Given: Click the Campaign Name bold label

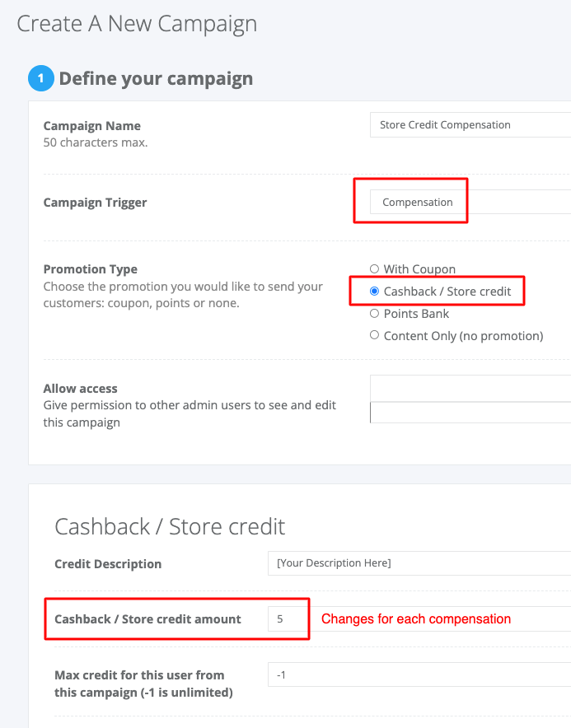Looking at the screenshot, I should click(x=92, y=126).
